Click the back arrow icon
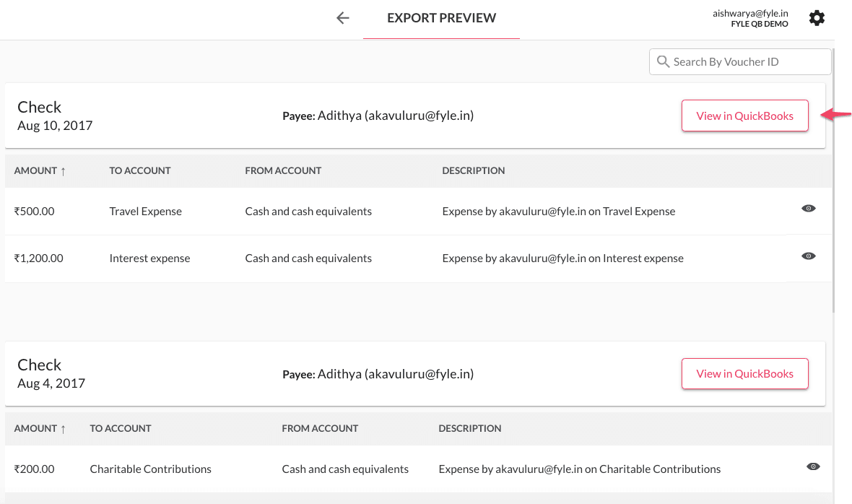The image size is (852, 504). (343, 18)
